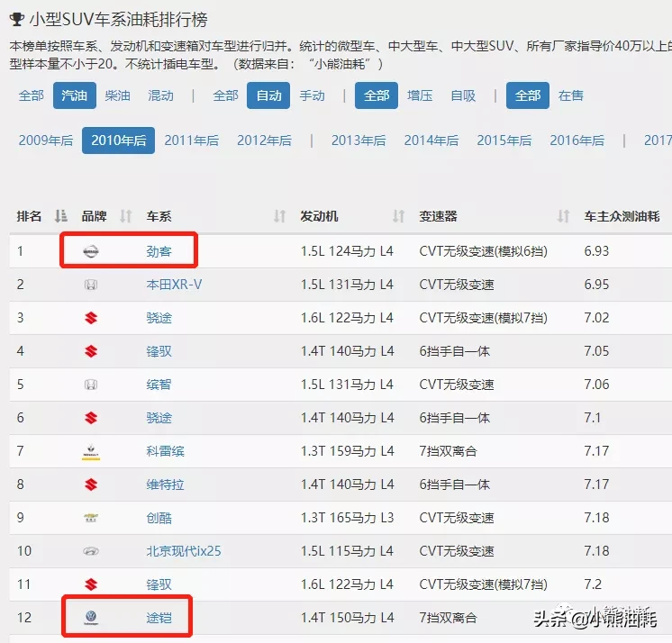The height and width of the screenshot is (643, 672).
Task: Select 全部 in intake type filter group
Action: [377, 95]
